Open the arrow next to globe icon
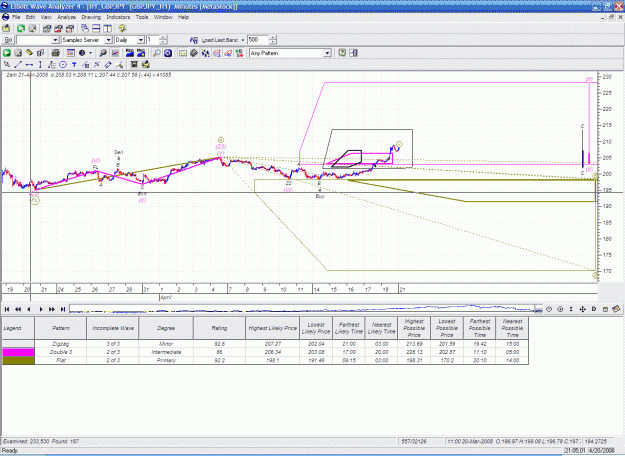The width and height of the screenshot is (625, 456). (91, 53)
